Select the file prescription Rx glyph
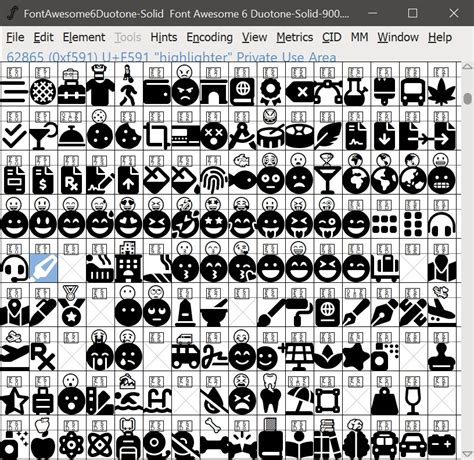 pos(72,180)
